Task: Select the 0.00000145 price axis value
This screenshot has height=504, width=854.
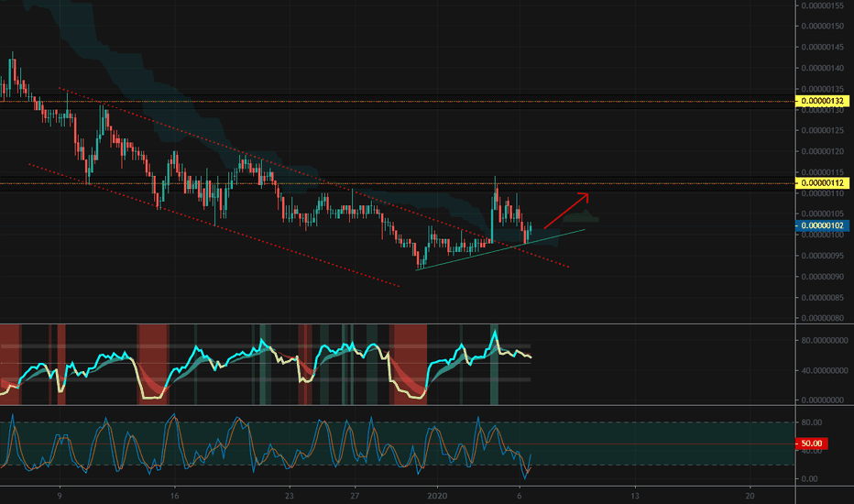Action: (x=823, y=48)
